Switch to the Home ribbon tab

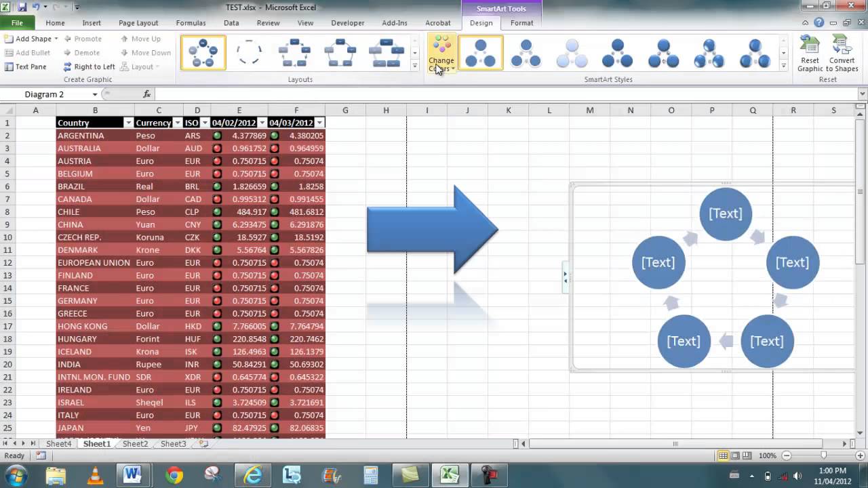(x=55, y=22)
